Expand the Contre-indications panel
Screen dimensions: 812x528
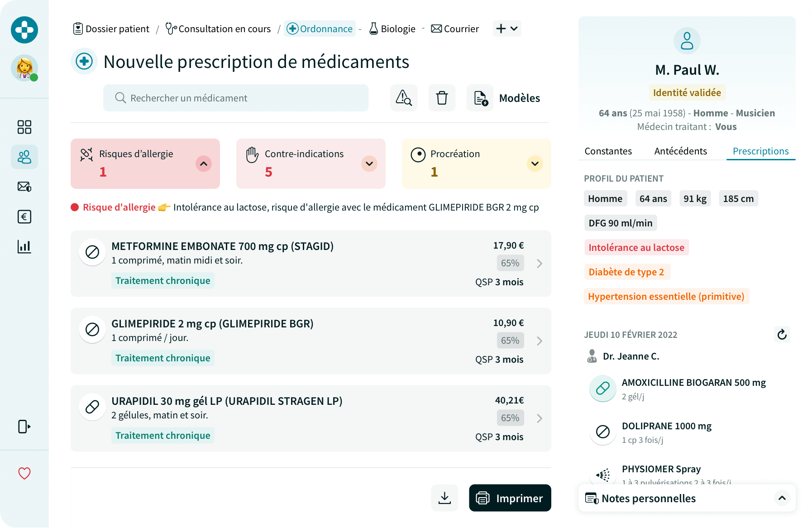point(369,163)
